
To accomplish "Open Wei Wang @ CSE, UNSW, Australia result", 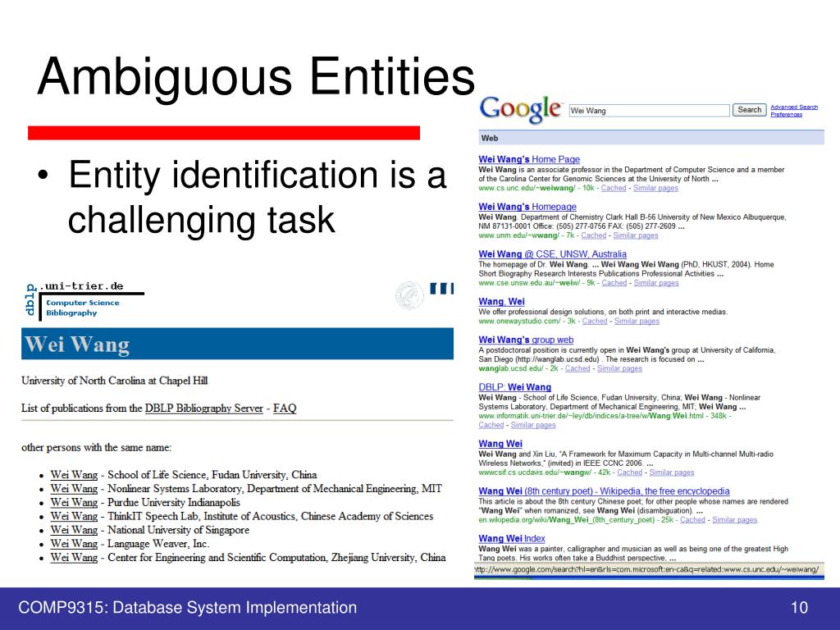I will pos(552,254).
